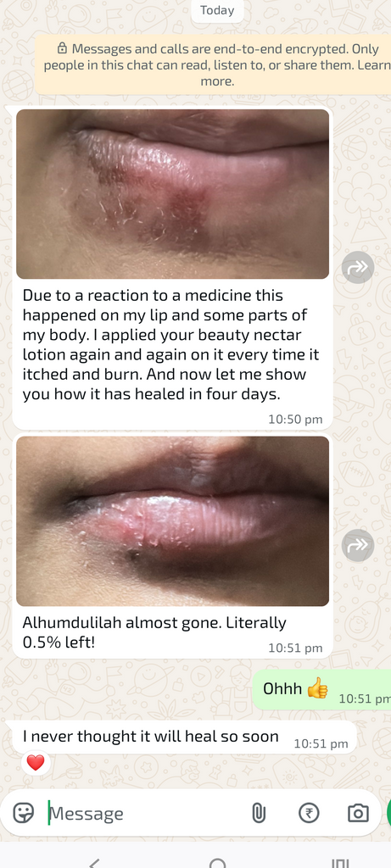Select the 'Alhumdulilah almost gone' caption
The image size is (391, 868).
pos(154,632)
